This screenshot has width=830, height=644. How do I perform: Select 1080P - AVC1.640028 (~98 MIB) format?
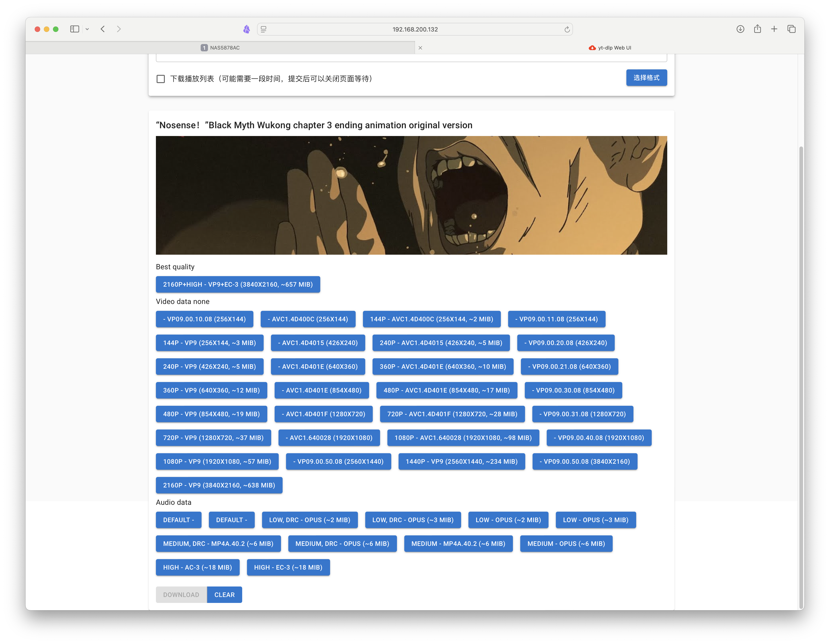click(463, 438)
